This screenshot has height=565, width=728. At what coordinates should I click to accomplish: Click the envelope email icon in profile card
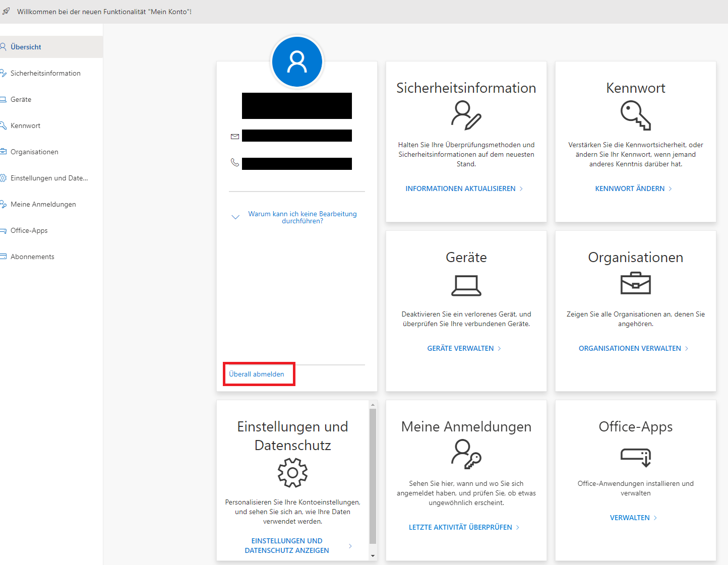point(235,136)
